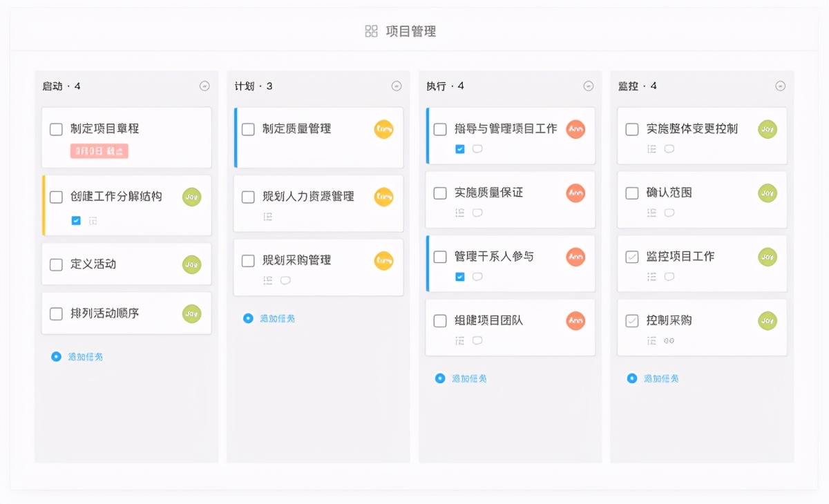The height and width of the screenshot is (504, 829).
Task: Click the comment bubble icon on 规划采购管理 card
Action: pyautogui.click(x=285, y=280)
